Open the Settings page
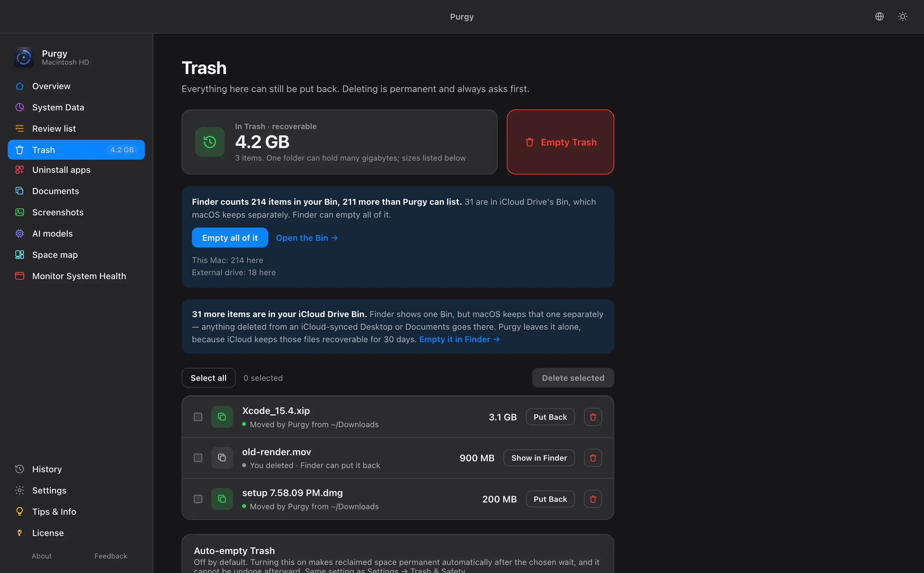Image resolution: width=924 pixels, height=573 pixels. click(76, 490)
